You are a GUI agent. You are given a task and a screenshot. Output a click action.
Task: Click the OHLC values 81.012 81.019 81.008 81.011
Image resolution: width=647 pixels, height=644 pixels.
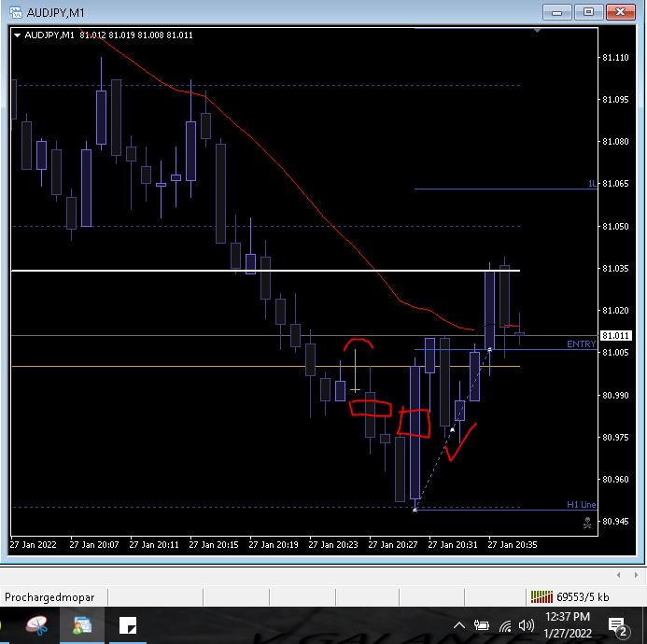coord(136,35)
